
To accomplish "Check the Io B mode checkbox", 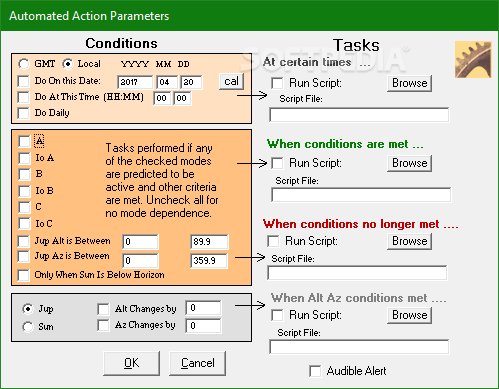I will (24, 191).
